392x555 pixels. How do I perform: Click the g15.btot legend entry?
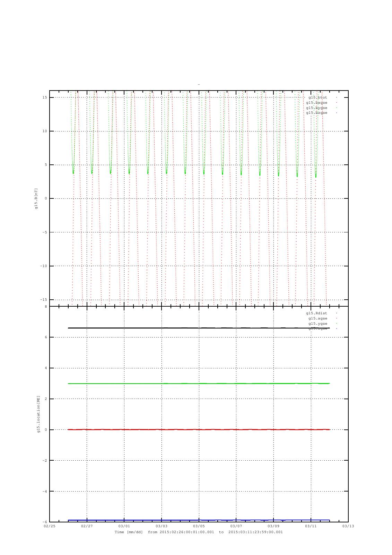click(x=317, y=97)
